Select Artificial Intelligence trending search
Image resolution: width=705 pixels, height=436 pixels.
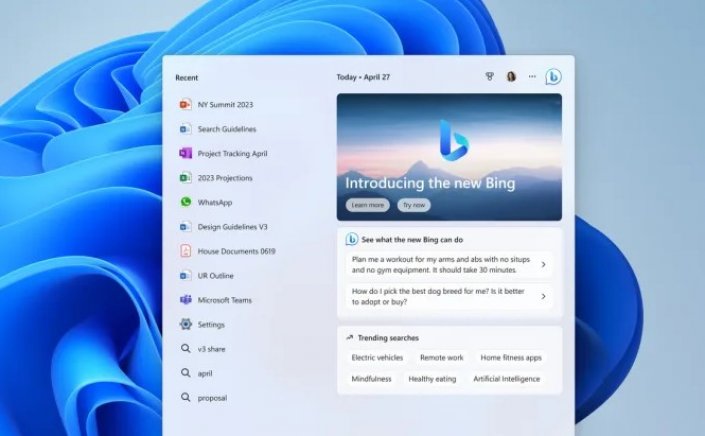[506, 379]
